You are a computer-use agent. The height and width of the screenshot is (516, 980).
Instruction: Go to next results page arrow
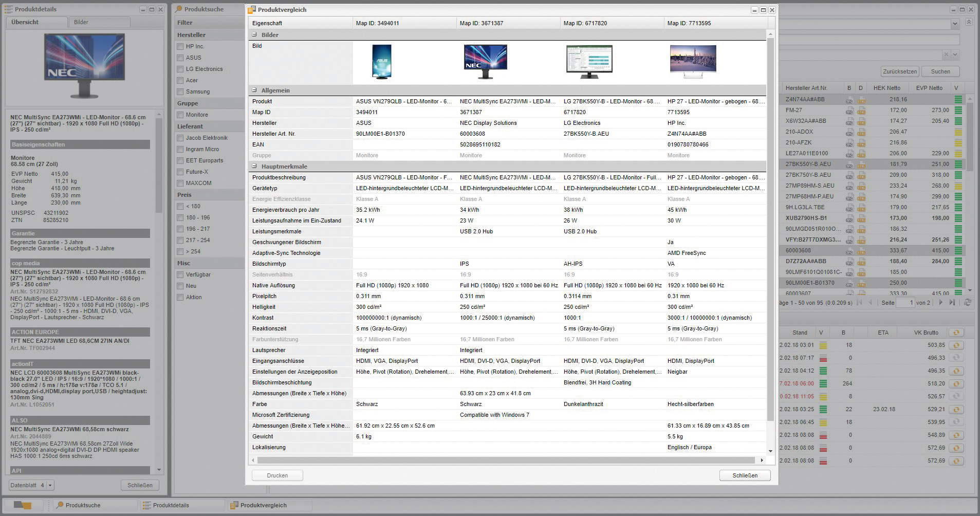tap(940, 303)
